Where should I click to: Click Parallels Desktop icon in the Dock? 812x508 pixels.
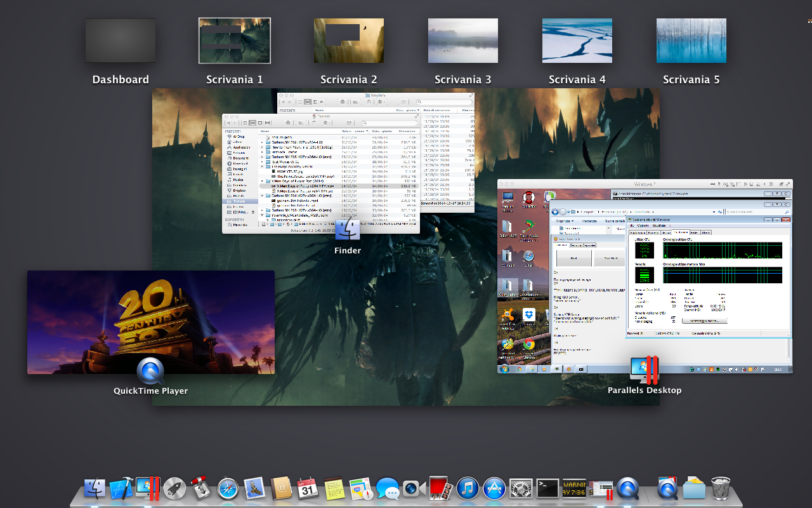(x=147, y=488)
